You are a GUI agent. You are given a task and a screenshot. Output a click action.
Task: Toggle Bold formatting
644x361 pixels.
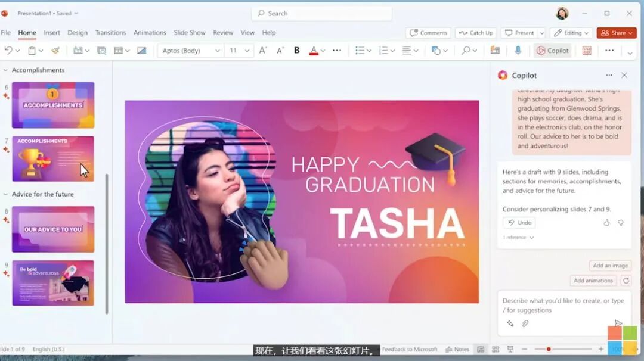(x=296, y=51)
